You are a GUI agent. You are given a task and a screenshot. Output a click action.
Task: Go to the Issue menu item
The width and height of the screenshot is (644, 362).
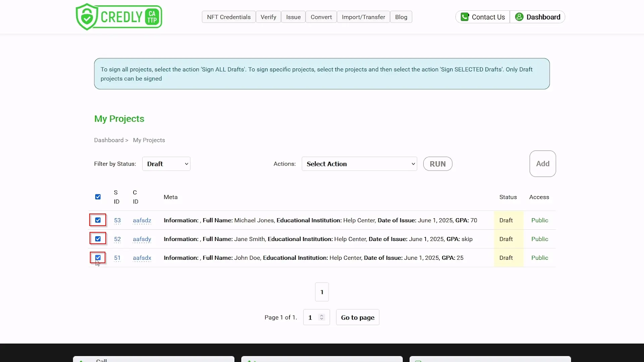point(293,17)
